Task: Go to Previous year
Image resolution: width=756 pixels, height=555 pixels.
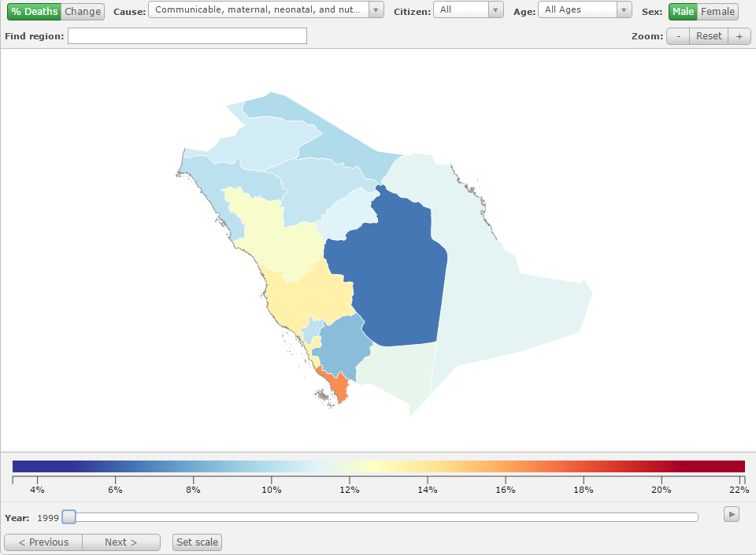Action: coord(43,542)
